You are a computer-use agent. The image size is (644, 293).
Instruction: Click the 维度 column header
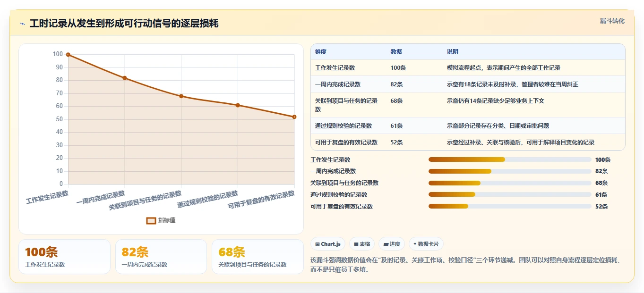pos(321,52)
